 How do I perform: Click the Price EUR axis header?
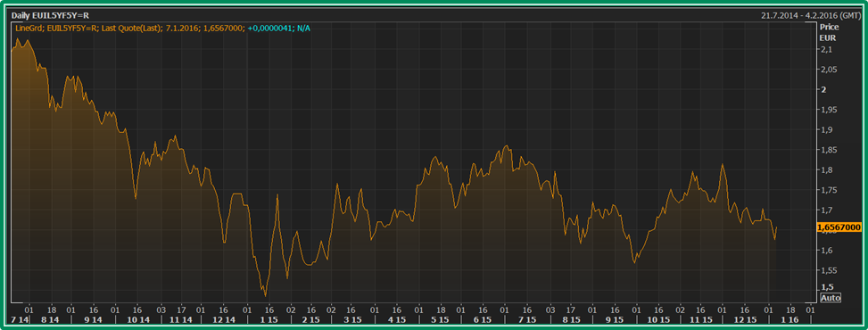tap(829, 33)
